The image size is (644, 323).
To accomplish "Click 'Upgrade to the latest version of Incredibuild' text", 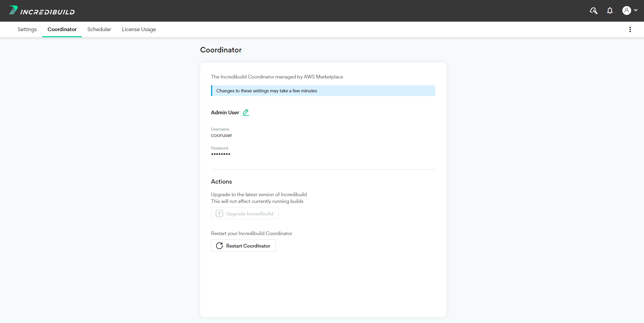I will 259,194.
